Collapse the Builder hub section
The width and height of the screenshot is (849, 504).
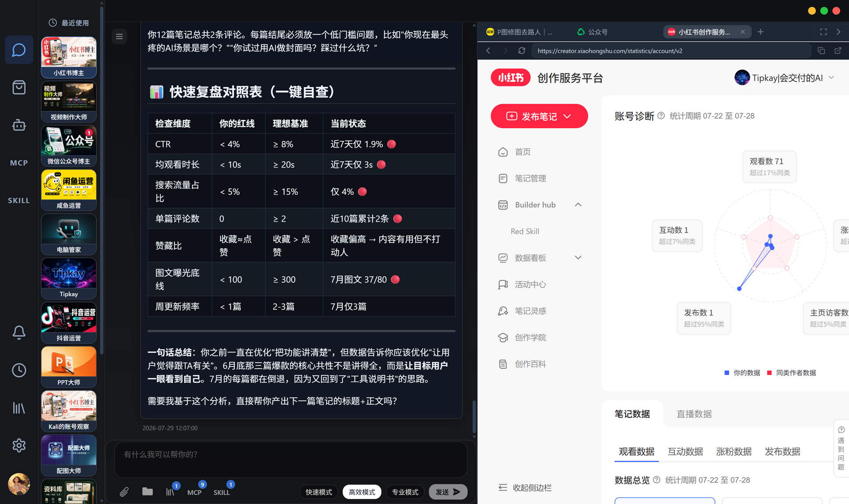578,205
